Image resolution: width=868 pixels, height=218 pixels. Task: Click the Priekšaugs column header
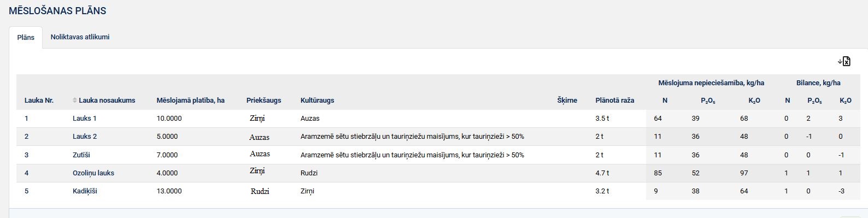(x=263, y=100)
